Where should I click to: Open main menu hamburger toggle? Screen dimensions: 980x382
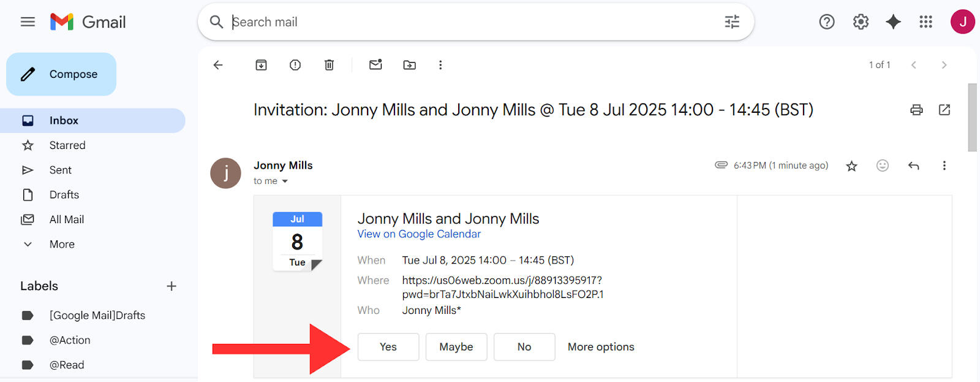(28, 22)
